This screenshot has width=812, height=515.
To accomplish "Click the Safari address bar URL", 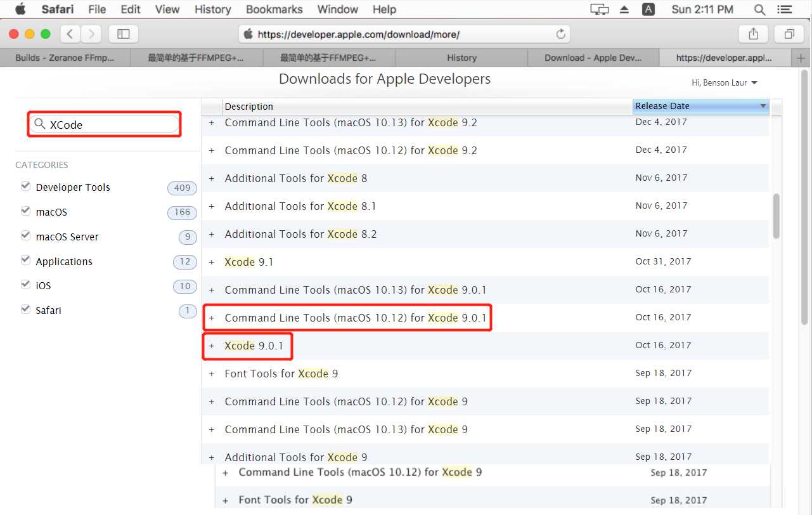I will 359,34.
